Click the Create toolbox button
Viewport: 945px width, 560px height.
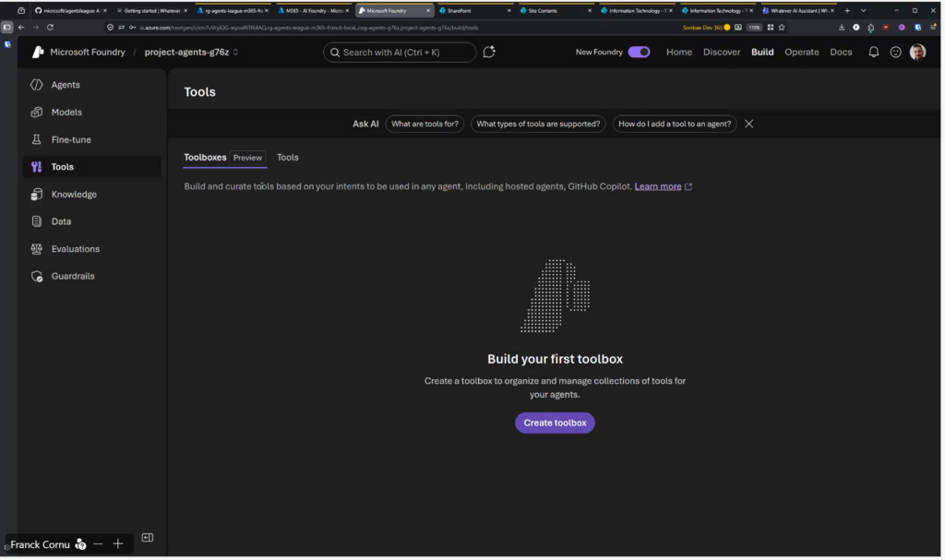pos(555,423)
